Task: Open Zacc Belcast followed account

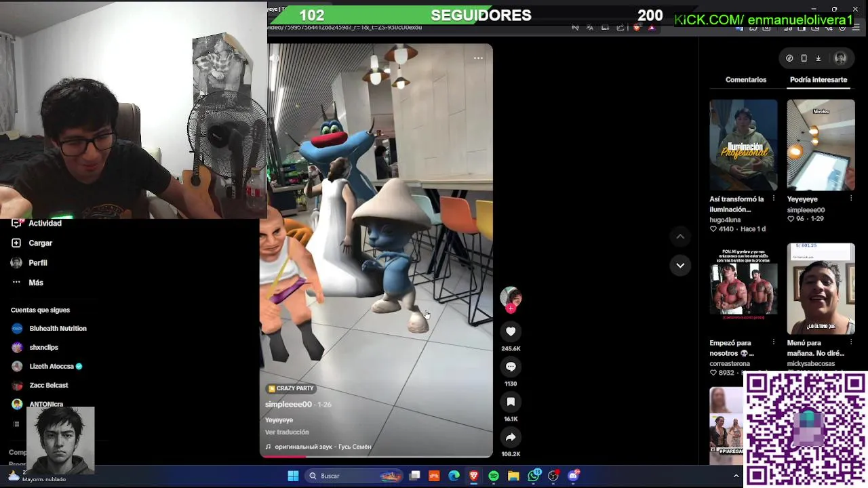Action: tap(39, 385)
